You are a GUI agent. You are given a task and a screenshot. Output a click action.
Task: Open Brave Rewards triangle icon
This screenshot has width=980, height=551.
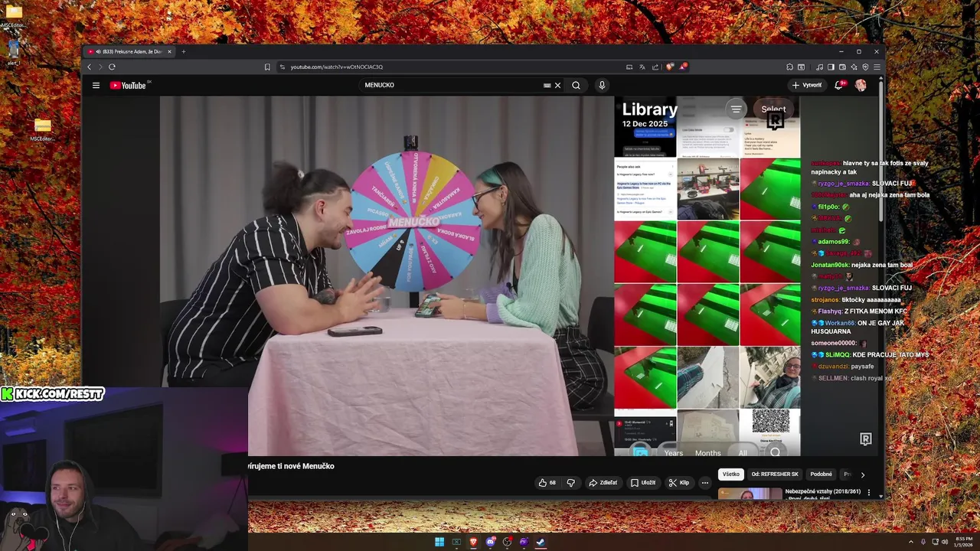click(683, 67)
